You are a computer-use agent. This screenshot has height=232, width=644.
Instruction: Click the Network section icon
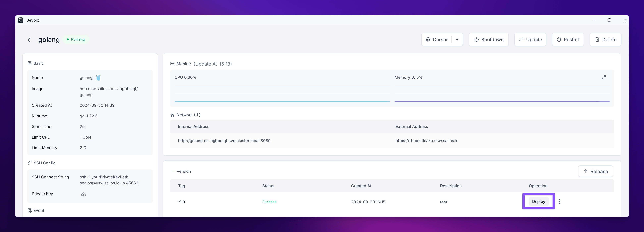click(x=172, y=115)
